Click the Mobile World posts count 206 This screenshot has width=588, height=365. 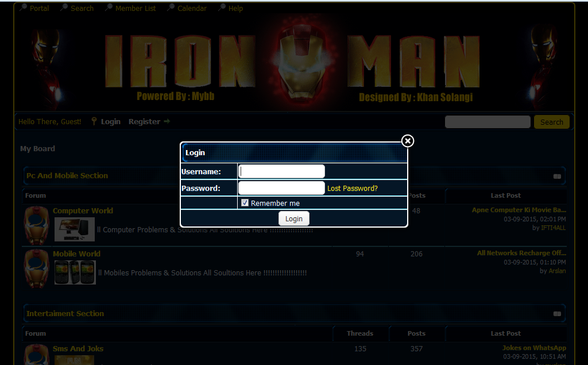pos(417,254)
